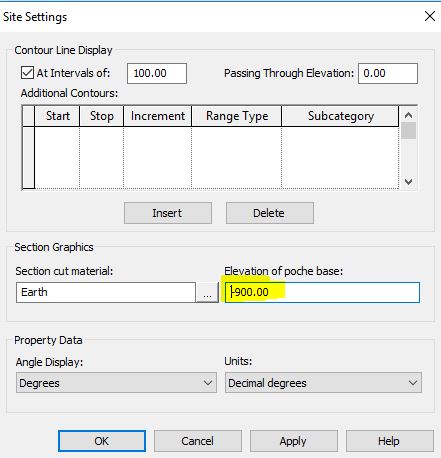Delete the selected contour row

coord(270,213)
